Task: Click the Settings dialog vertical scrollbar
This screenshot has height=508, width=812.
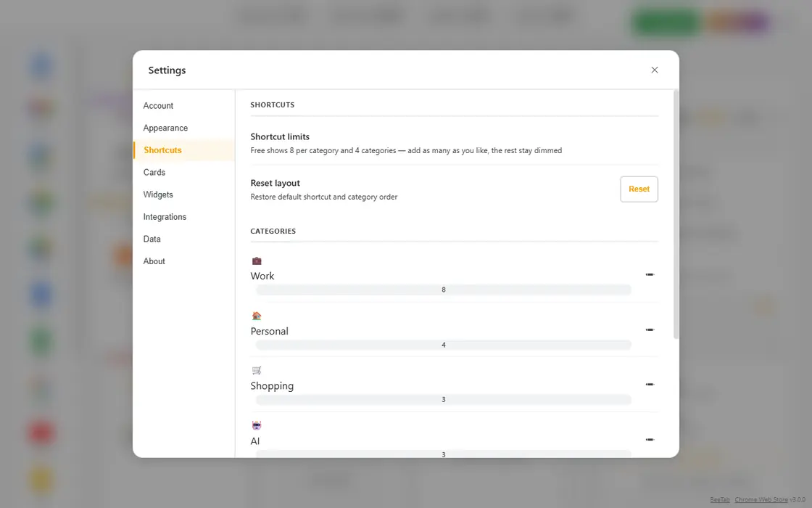Action: pyautogui.click(x=676, y=215)
